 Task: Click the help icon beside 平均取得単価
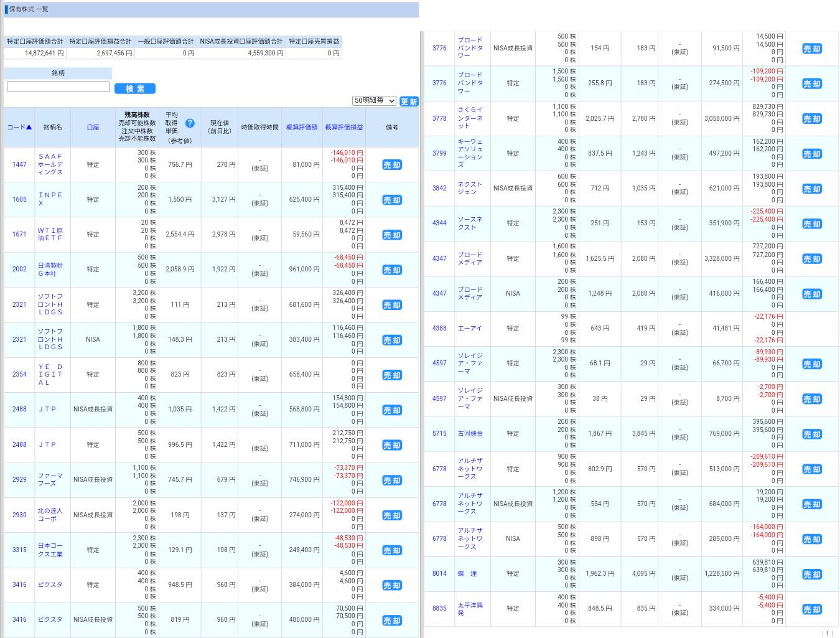(190, 123)
